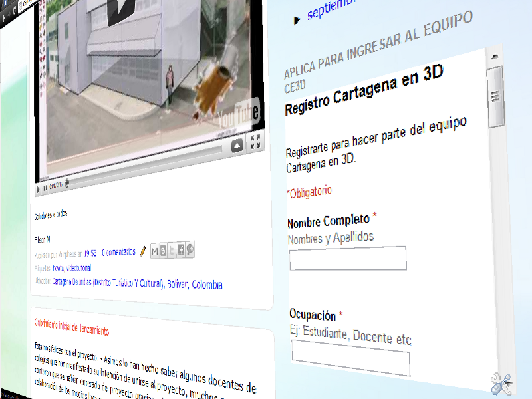Screen dimensions: 532x399
Task: Click the BlogThis share icon
Action: coord(163,251)
